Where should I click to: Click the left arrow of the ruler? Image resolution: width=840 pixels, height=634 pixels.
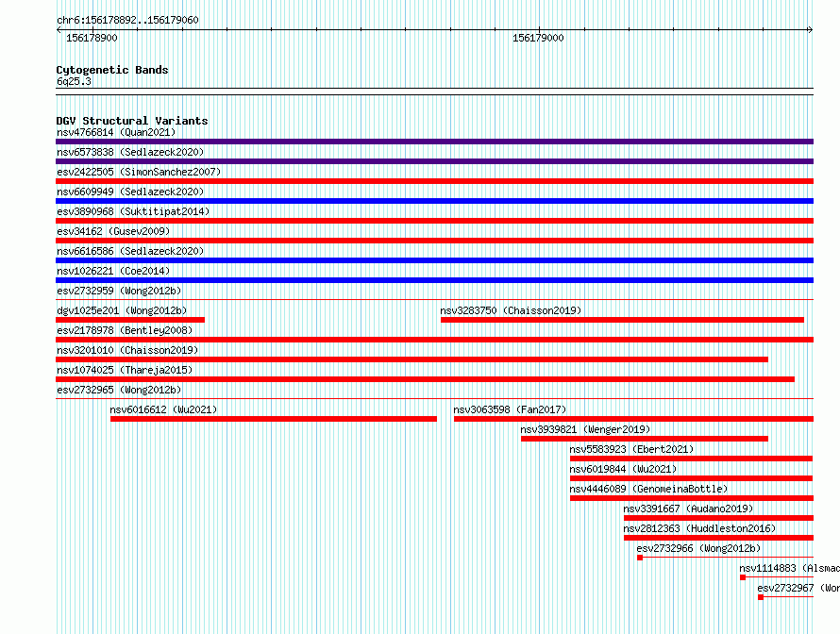59,30
